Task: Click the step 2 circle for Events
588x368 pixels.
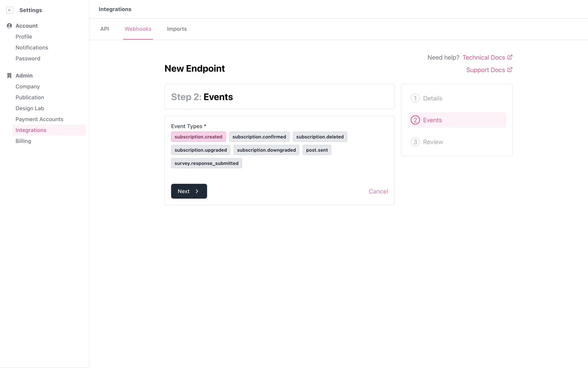Action: coord(415,120)
